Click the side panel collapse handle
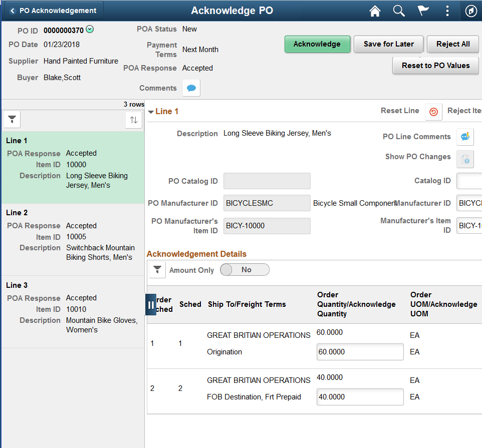Screen dimensions: 482x448 coord(151,305)
